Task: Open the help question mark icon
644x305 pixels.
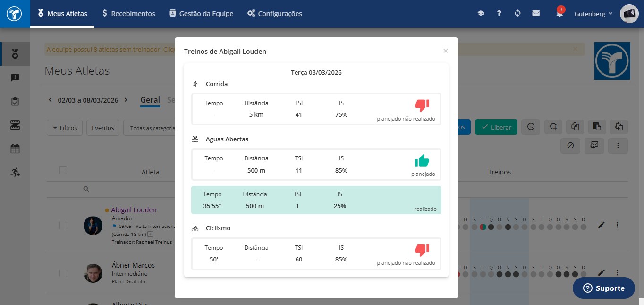Action: (499, 14)
